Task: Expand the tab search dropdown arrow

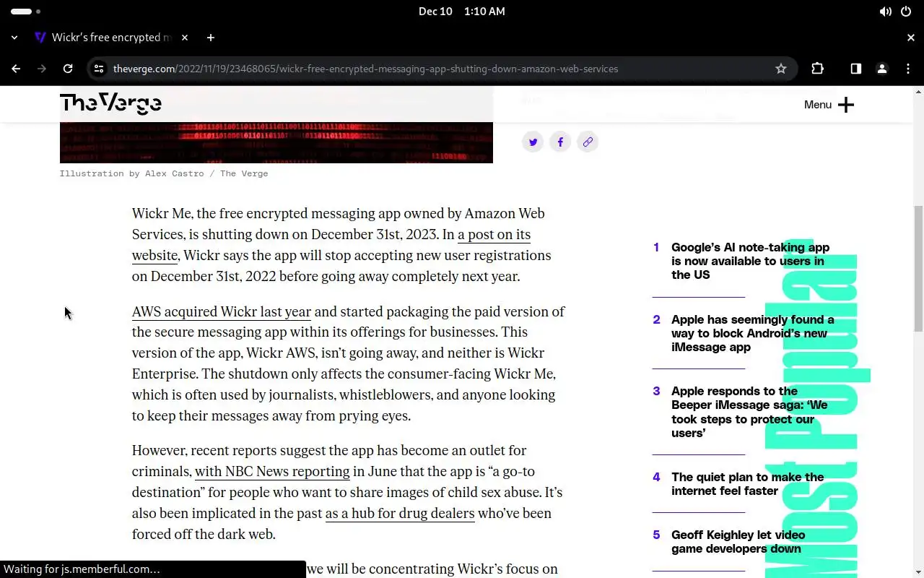Action: [x=14, y=38]
